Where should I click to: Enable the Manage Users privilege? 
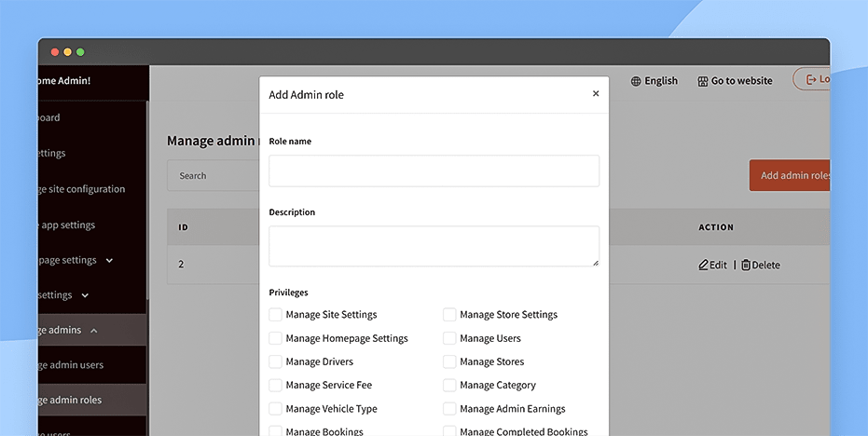(449, 338)
